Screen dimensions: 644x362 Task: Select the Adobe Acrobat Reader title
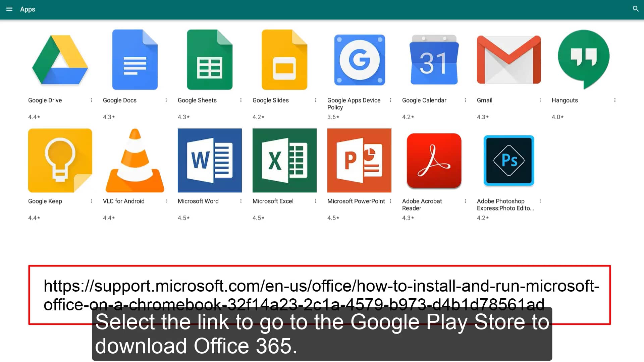click(x=422, y=204)
